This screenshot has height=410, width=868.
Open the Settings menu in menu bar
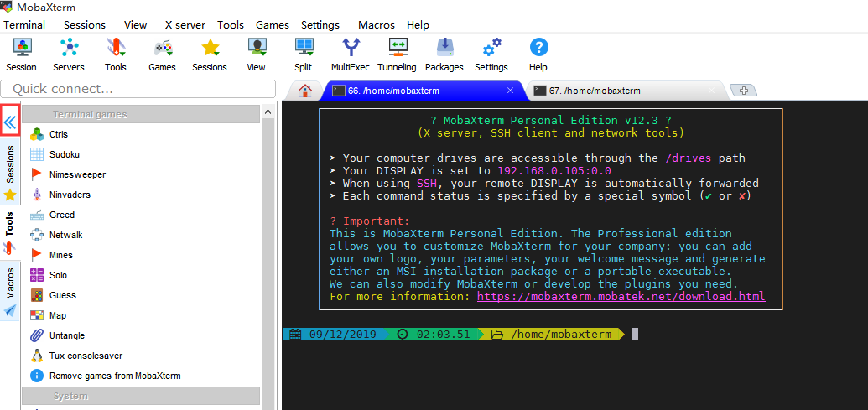pos(320,25)
